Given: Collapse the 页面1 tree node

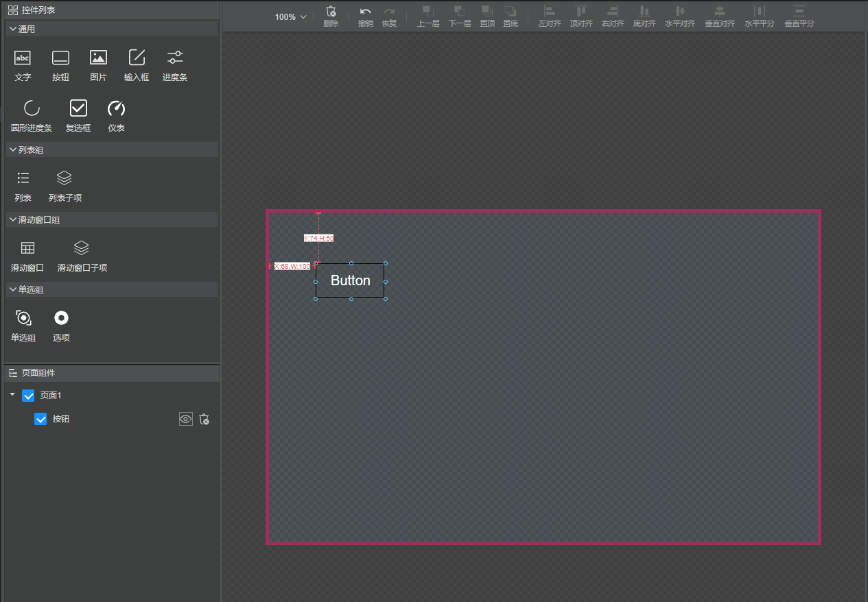Looking at the screenshot, I should (12, 395).
